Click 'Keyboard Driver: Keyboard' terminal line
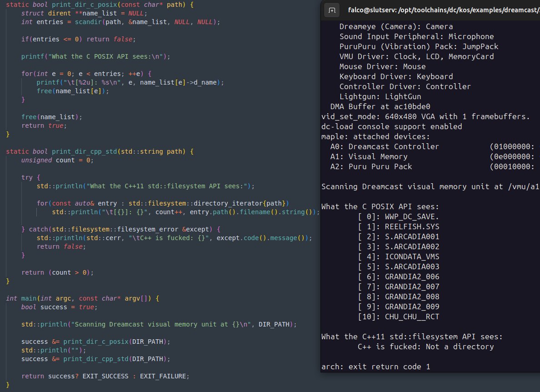This screenshot has width=540, height=392. click(396, 76)
